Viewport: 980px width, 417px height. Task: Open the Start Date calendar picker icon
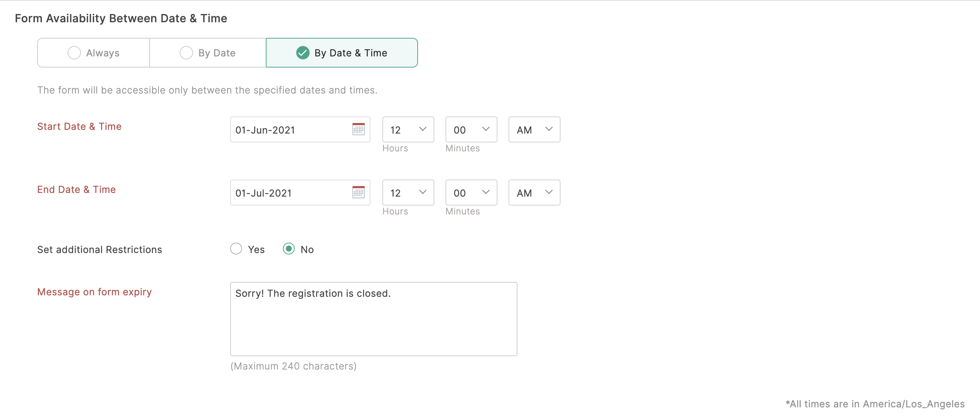(358, 129)
